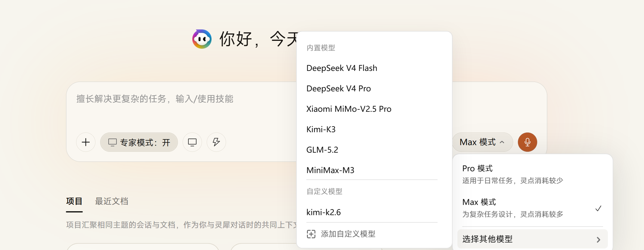This screenshot has height=250, width=644.
Task: Pick GLM-5.2 from model list
Action: click(x=322, y=150)
